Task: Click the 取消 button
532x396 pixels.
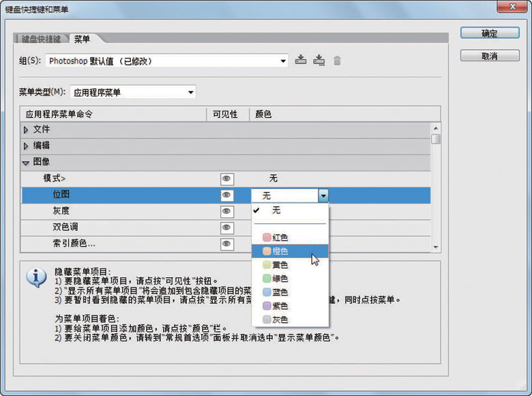Action: [x=489, y=55]
